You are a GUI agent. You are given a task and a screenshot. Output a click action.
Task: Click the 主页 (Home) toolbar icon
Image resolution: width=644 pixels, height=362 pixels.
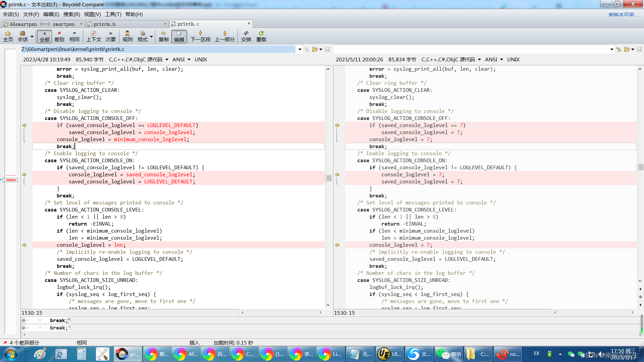[x=8, y=36]
